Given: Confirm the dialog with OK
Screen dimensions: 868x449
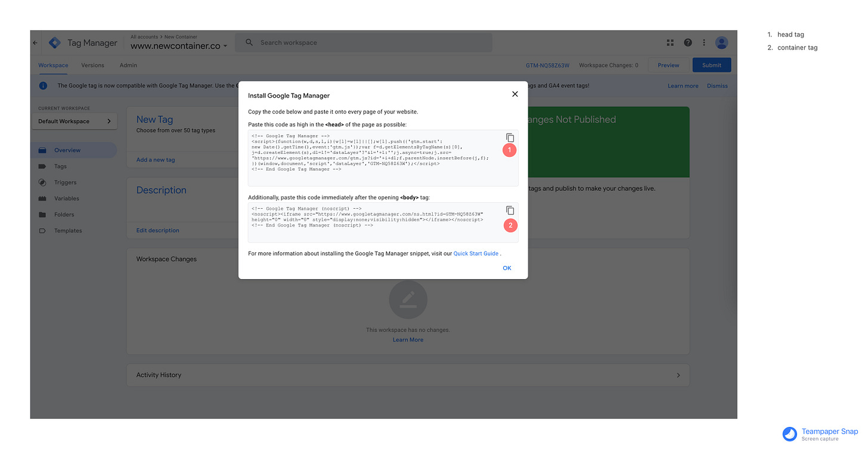Looking at the screenshot, I should pyautogui.click(x=507, y=268).
